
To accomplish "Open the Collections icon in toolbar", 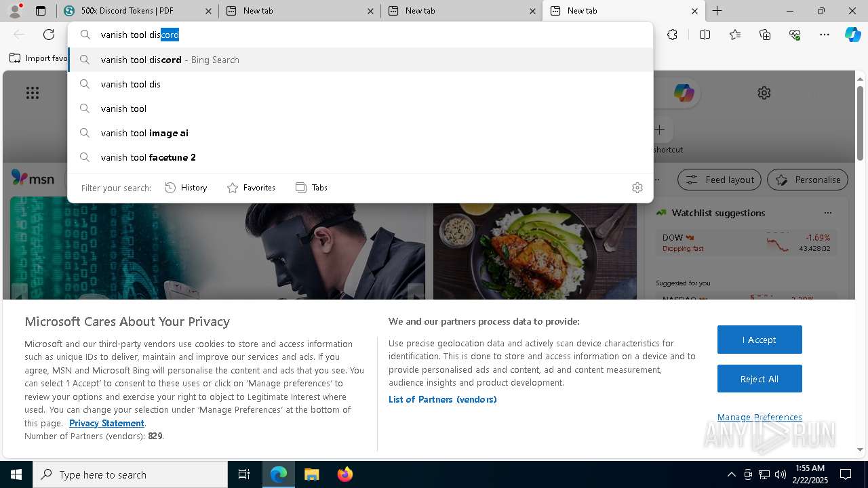I will pos(765,35).
